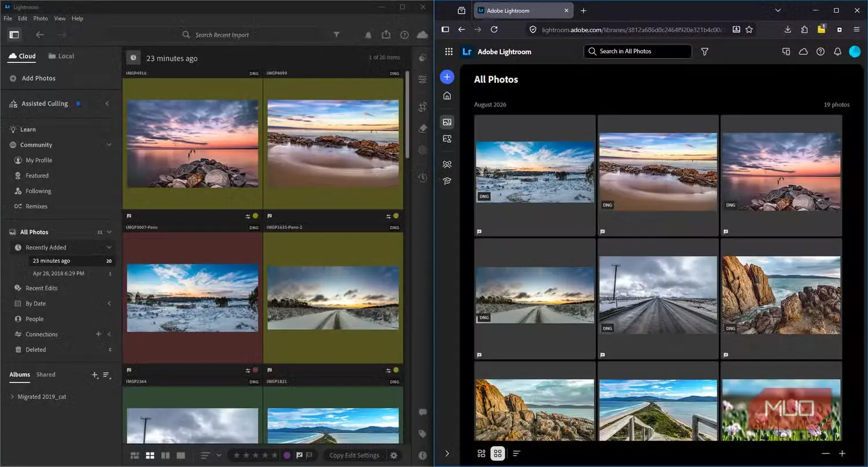The image size is (868, 467).
Task: Click the filter funnel in desktop Lightroom
Action: point(336,35)
